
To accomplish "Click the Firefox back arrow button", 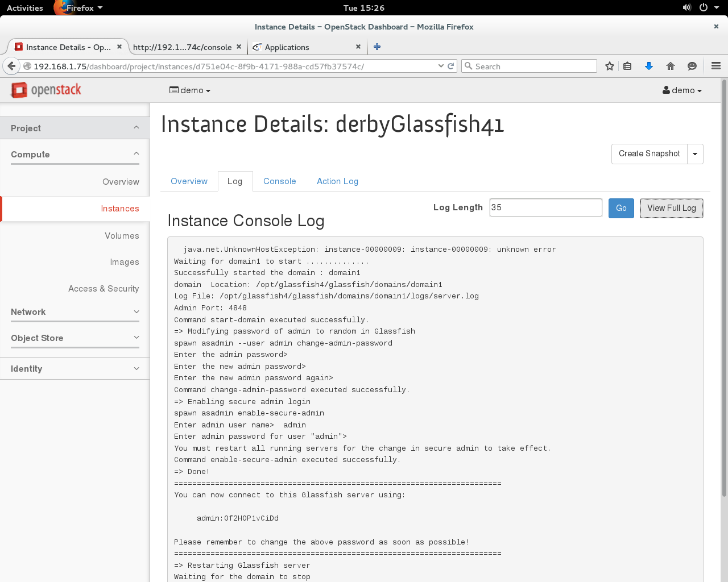I will click(11, 66).
